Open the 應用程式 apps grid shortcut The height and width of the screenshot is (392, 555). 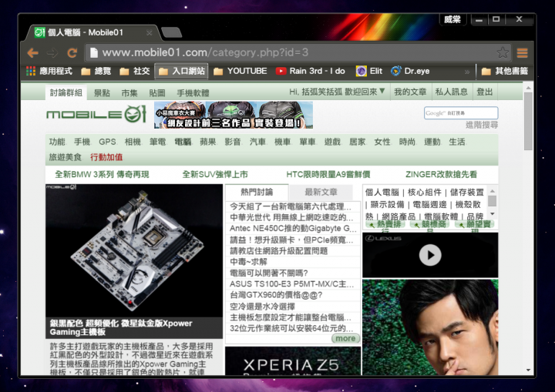[49, 71]
